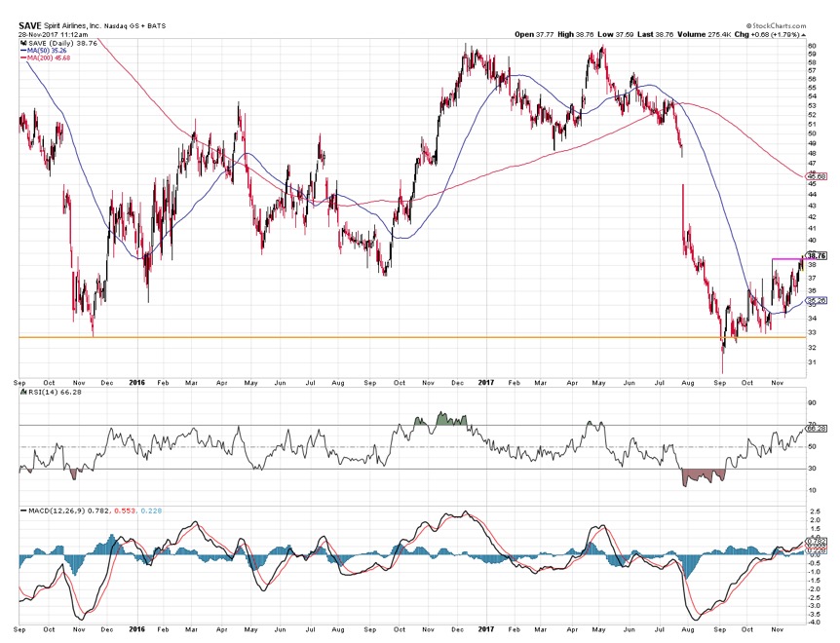Click the 60 label on the price axis

(x=812, y=46)
